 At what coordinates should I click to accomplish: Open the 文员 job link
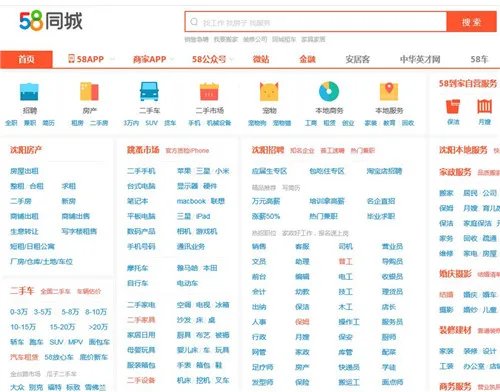[x=259, y=261]
